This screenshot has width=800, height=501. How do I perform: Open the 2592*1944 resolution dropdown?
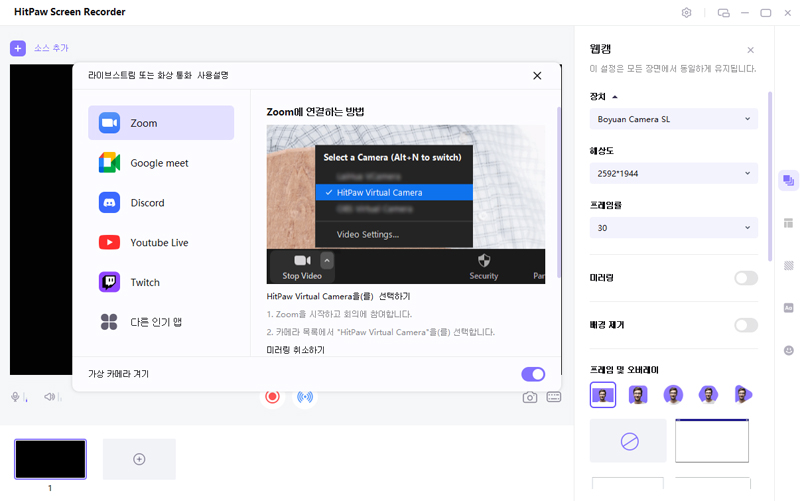[x=673, y=173]
